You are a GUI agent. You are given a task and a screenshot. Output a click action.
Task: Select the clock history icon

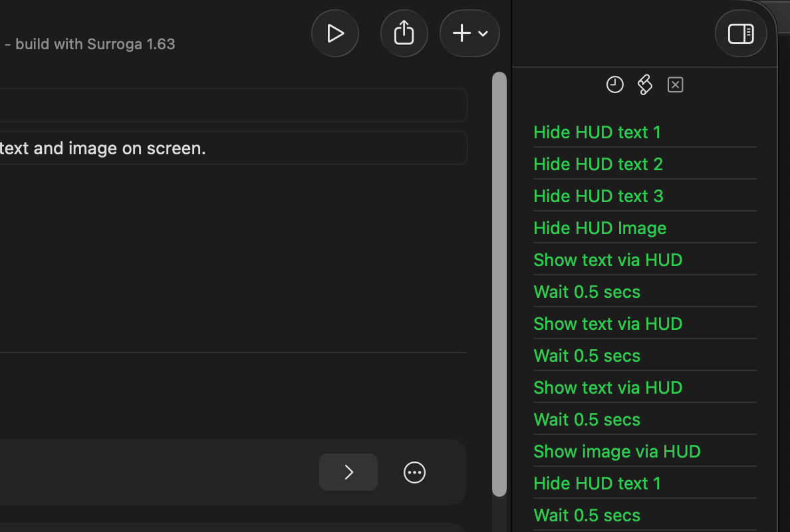pos(614,85)
